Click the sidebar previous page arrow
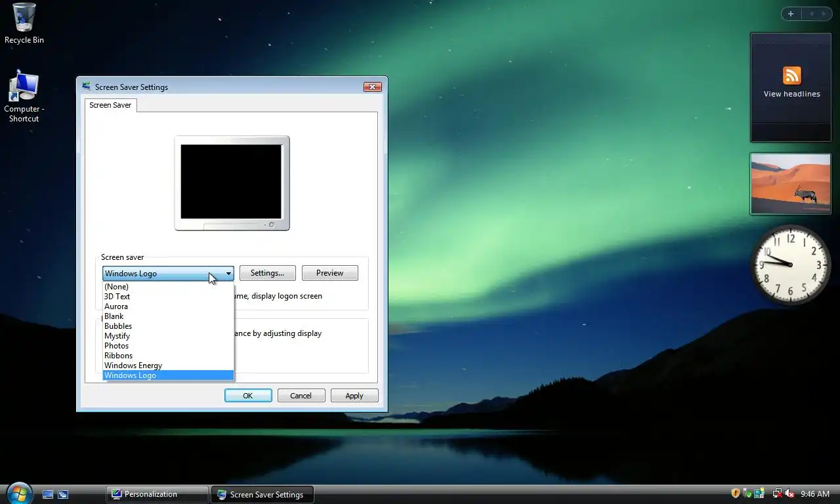 click(x=811, y=14)
